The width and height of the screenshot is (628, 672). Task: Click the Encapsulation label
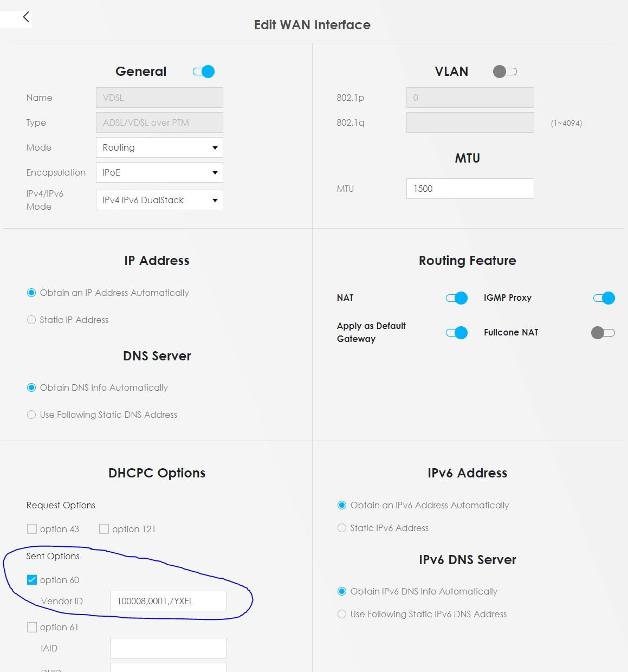[x=56, y=172]
